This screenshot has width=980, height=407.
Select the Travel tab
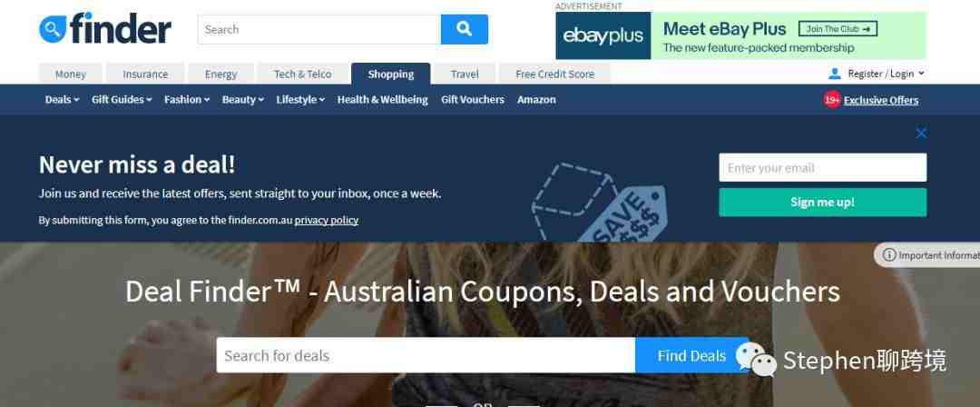[465, 74]
